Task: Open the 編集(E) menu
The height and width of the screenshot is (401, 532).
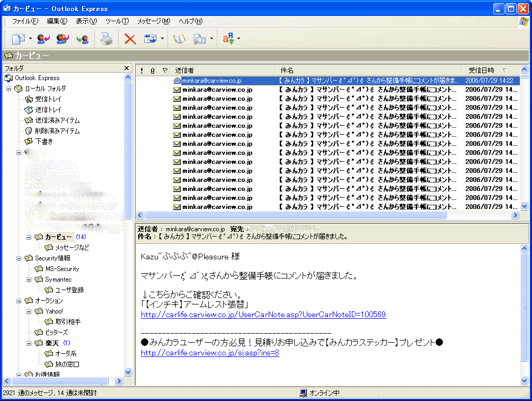Action: point(57,21)
